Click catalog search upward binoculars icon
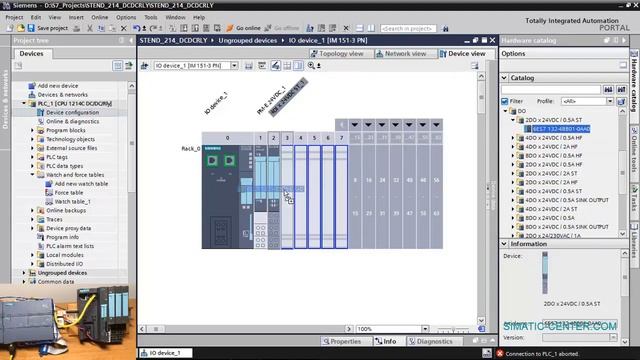 tap(621, 89)
